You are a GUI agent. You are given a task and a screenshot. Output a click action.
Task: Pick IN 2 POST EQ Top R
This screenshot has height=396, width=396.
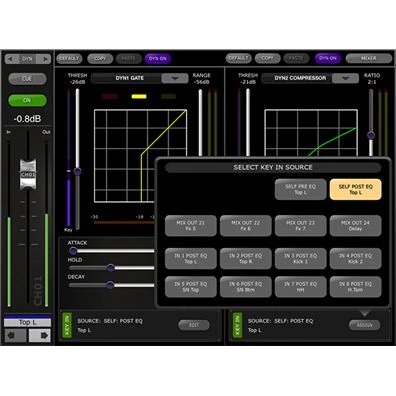(x=246, y=259)
